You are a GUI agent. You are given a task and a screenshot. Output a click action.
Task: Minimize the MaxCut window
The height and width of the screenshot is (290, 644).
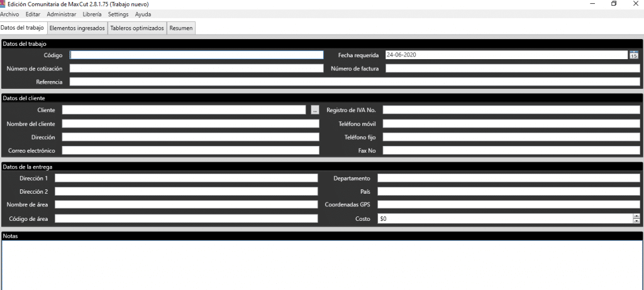593,4
